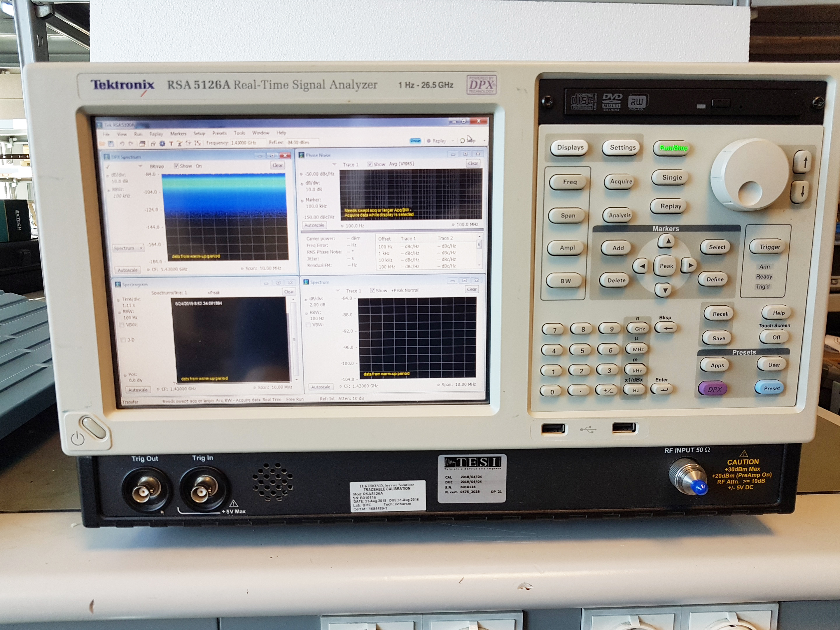Click the T trigger icon in the toolbar

171,143
